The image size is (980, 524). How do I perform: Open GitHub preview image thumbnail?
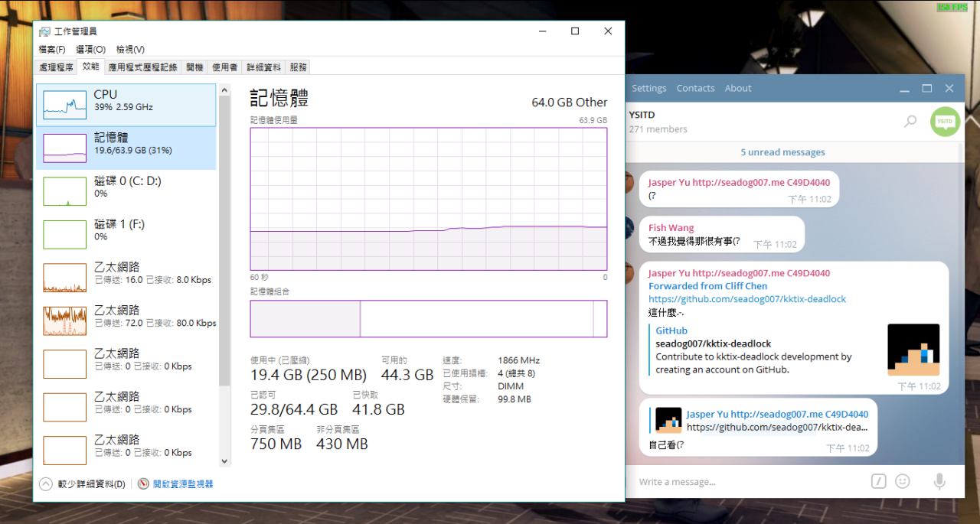[913, 350]
